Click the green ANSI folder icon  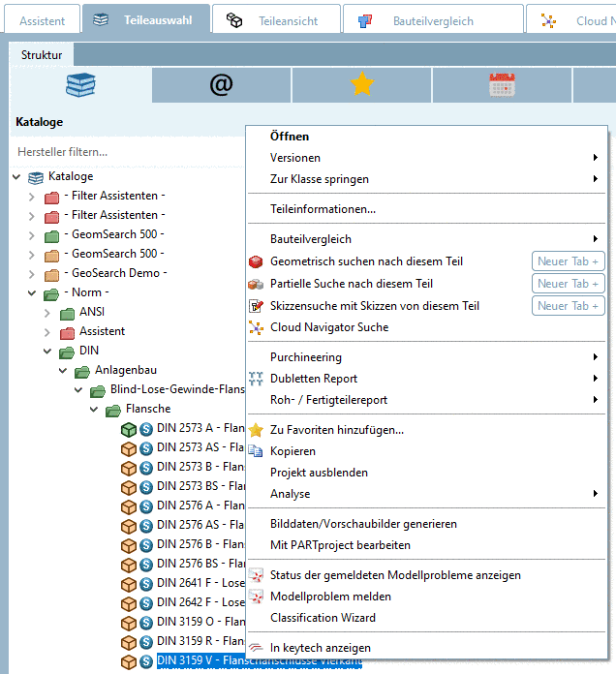67,313
